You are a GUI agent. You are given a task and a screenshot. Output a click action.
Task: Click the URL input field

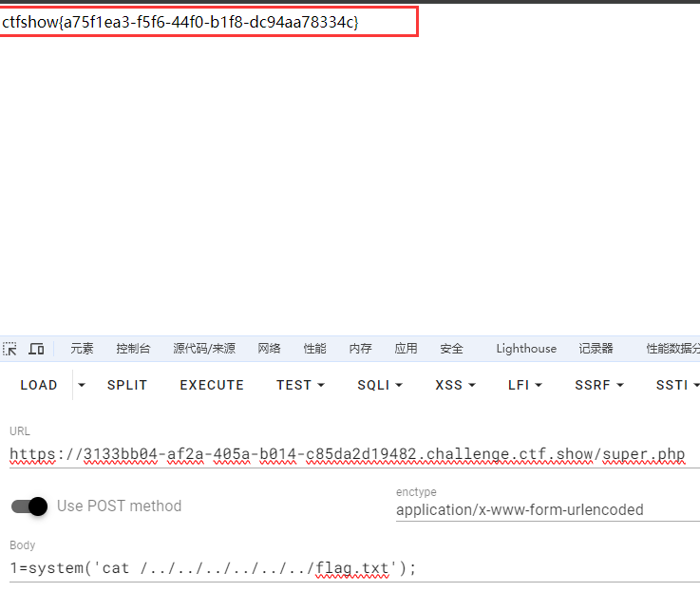(347, 454)
